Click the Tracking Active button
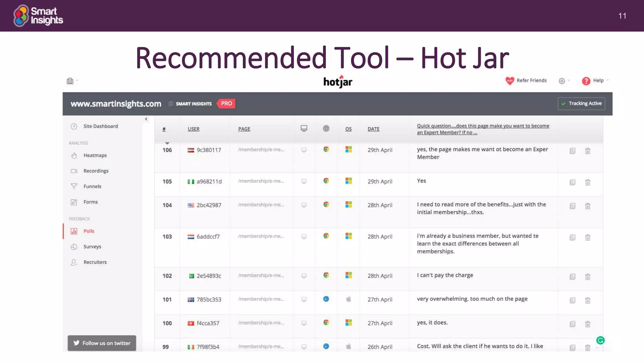The height and width of the screenshot is (362, 644). [581, 103]
